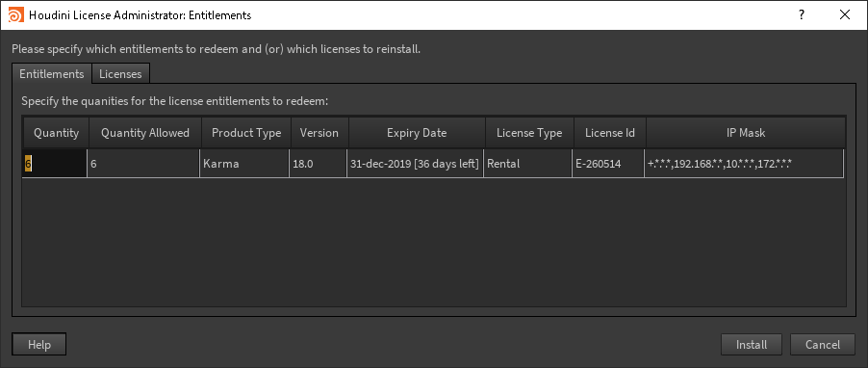Click the Product Type column header
This screenshot has width=868, height=368.
(246, 133)
